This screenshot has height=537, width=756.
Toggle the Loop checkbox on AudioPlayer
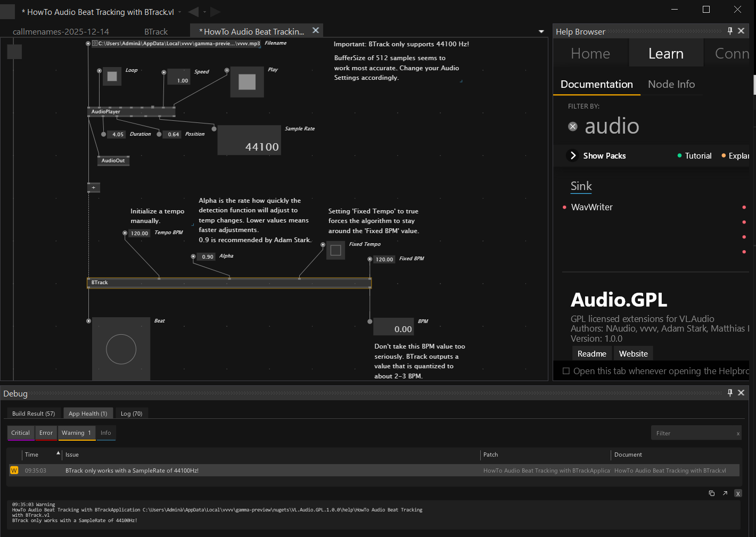[112, 77]
